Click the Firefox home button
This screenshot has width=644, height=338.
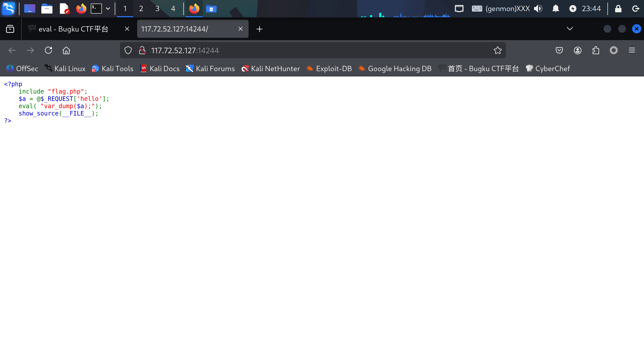66,50
